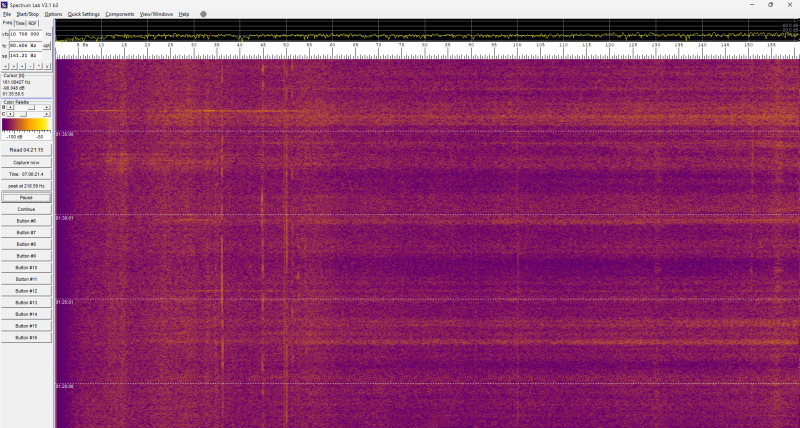Open the Options menu
The image size is (800, 428).
tap(53, 14)
